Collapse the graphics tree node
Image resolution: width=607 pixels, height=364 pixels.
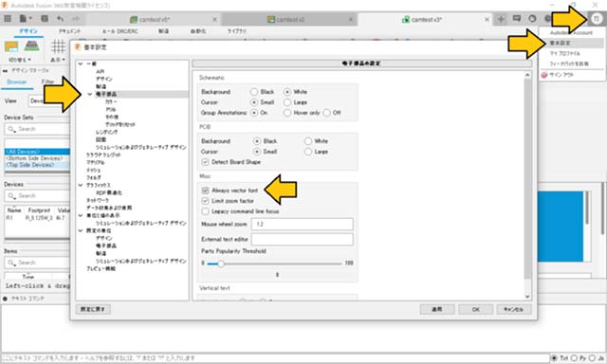81,185
